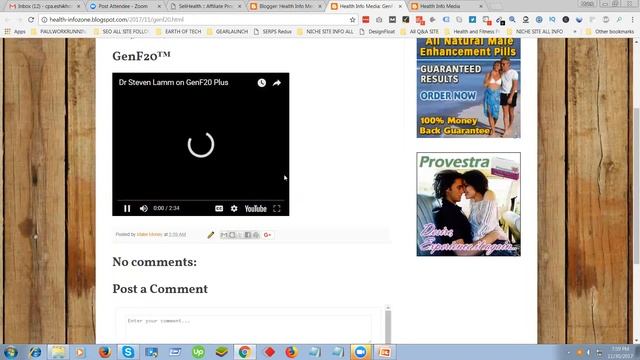Click the BlogThis share icon
Image resolution: width=640 pixels, height=360 pixels.
232,235
